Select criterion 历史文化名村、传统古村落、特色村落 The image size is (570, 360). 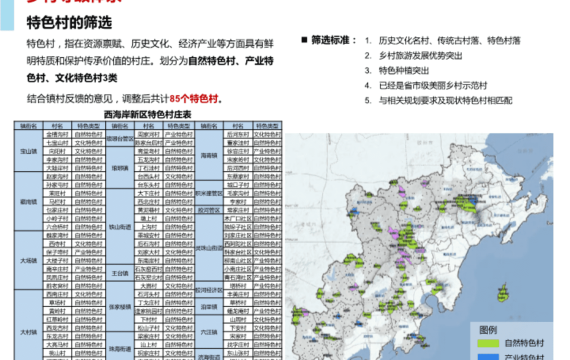(449, 40)
